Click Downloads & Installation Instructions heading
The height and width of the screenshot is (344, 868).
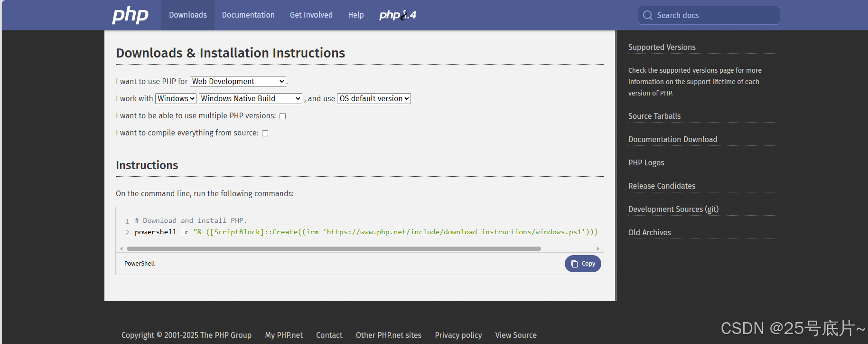[231, 53]
